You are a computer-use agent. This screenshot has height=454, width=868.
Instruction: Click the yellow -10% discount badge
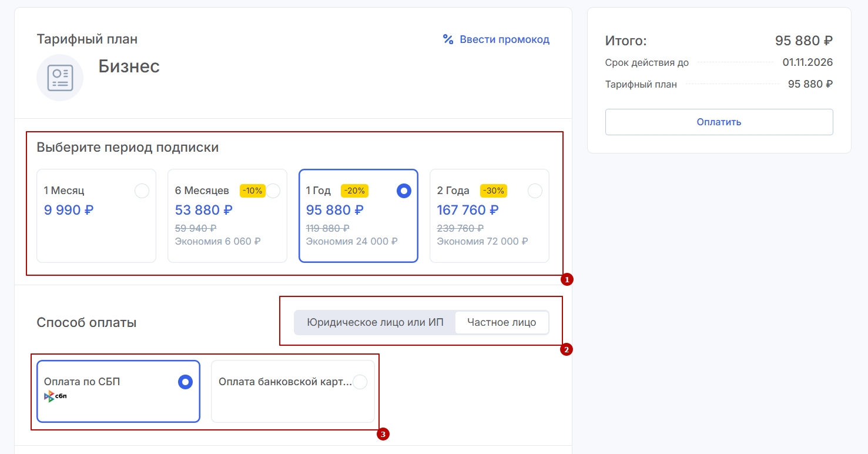click(253, 191)
